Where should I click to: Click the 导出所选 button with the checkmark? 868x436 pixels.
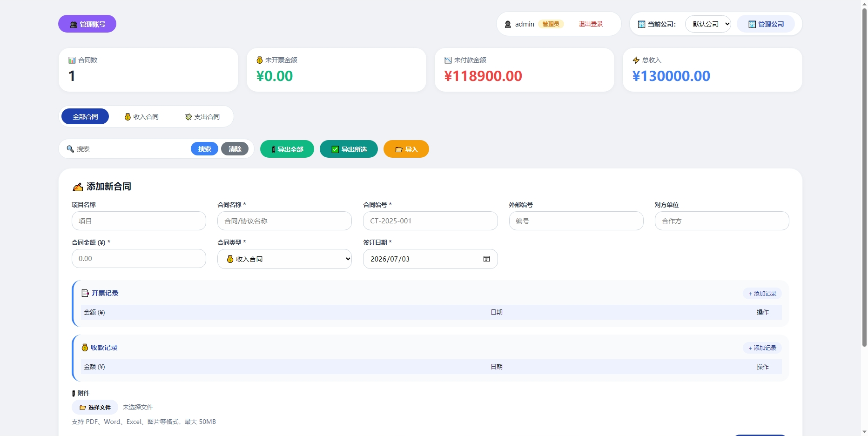point(349,149)
